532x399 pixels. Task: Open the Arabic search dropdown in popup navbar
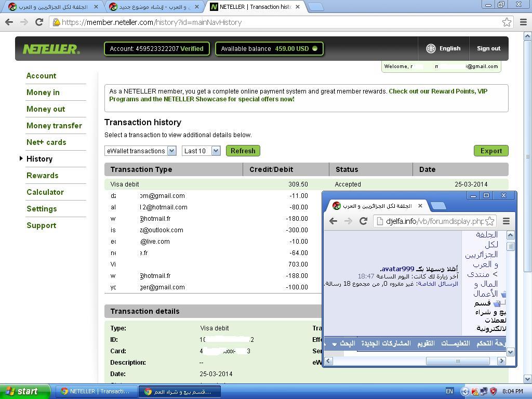click(x=344, y=343)
